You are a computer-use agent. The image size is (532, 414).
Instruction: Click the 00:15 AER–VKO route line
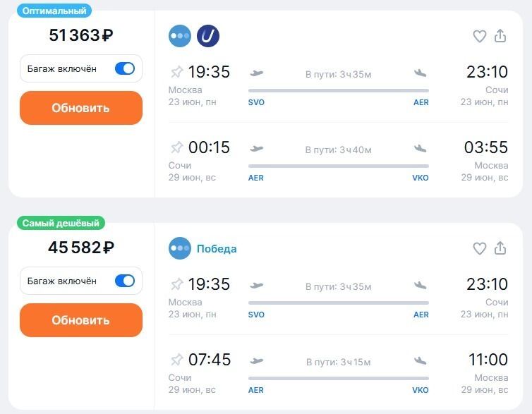point(338,166)
